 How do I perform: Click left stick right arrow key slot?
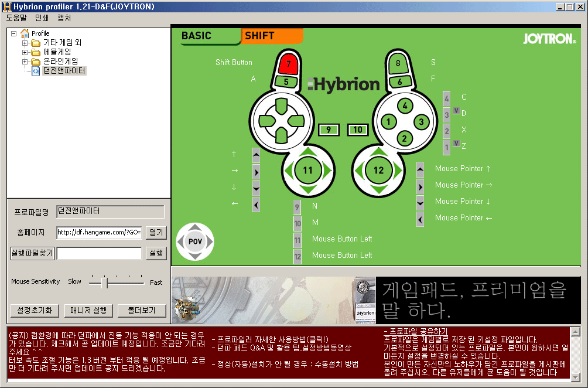[256, 172]
